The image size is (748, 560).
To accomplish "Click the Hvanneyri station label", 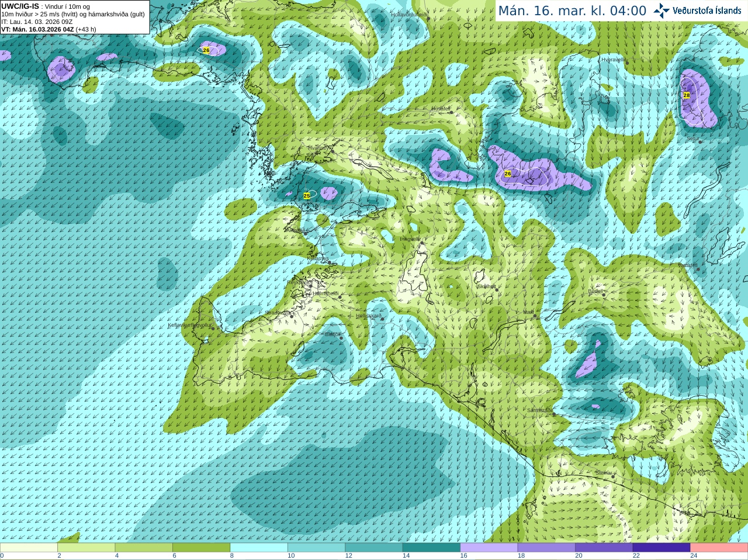I will click(320, 148).
